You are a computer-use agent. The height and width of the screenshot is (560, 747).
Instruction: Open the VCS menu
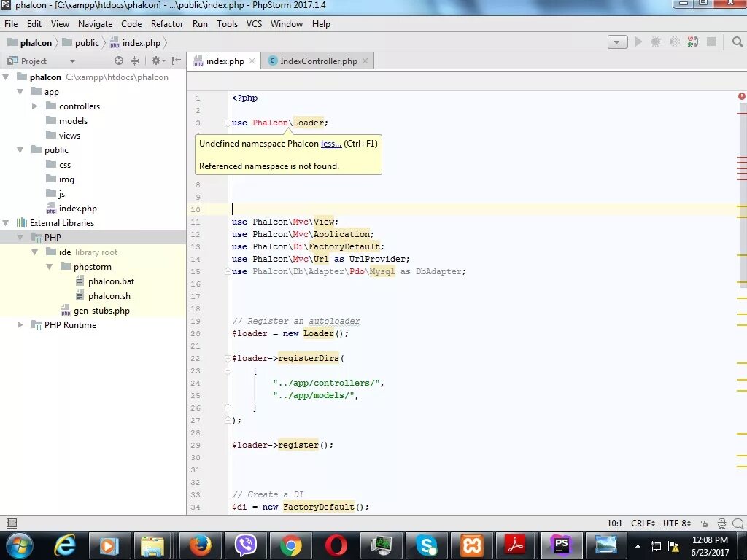click(254, 24)
